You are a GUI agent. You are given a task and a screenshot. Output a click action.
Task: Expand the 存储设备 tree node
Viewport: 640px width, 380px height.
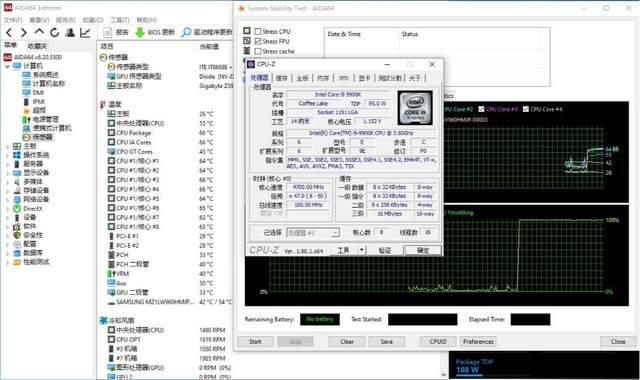click(x=7, y=191)
